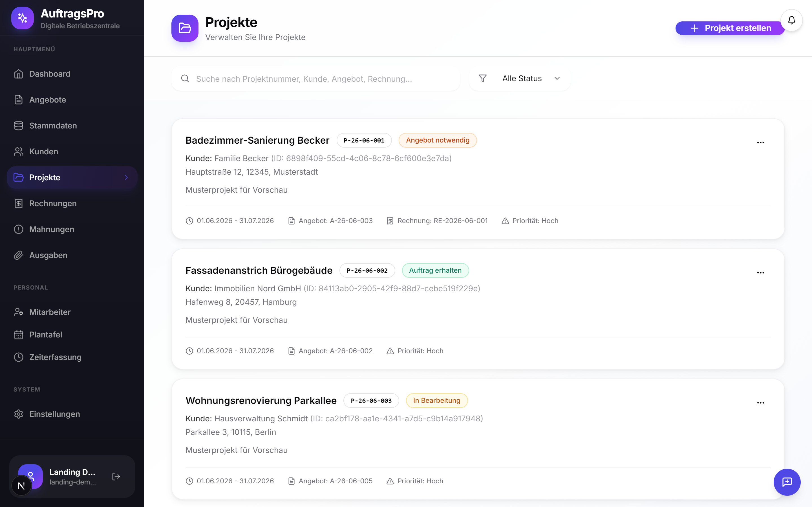
Task: Click the Projekt erstellen button
Action: pyautogui.click(x=730, y=28)
